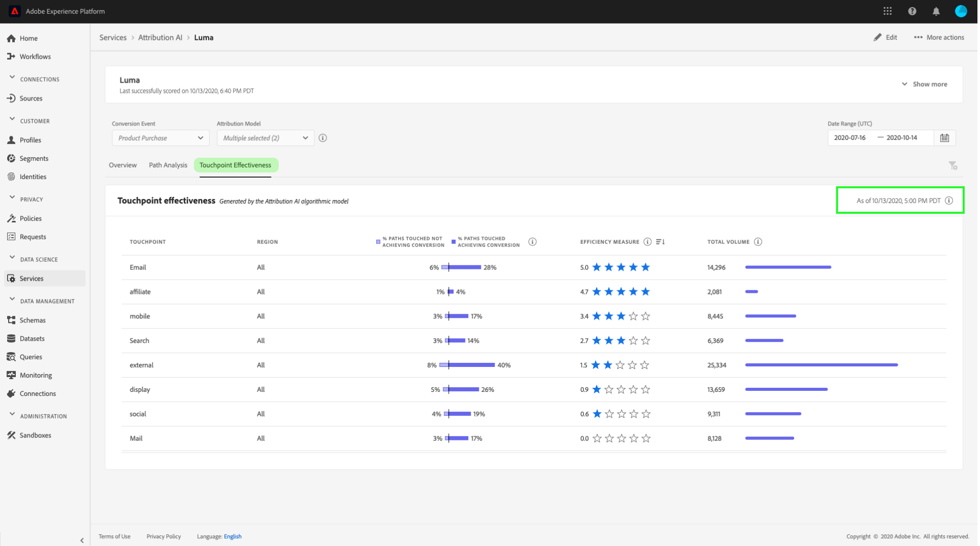The width and height of the screenshot is (980, 546).
Task: Switch to the Path Analysis tab
Action: tap(168, 165)
